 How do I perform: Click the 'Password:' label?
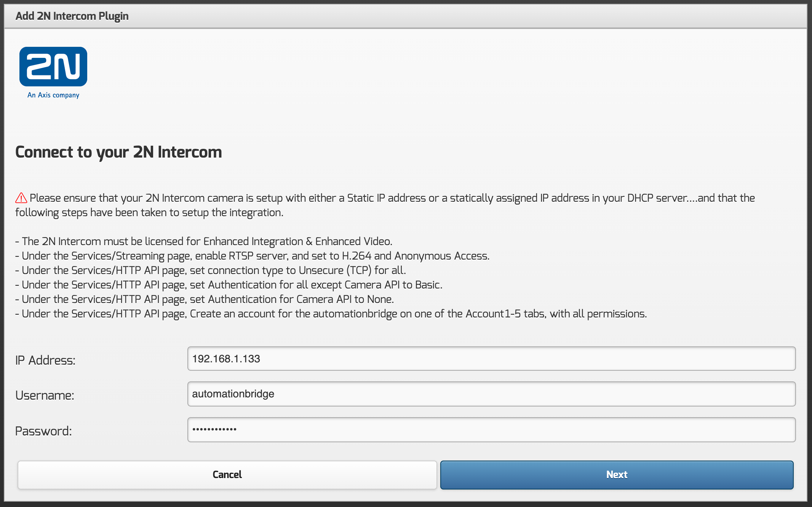point(43,431)
